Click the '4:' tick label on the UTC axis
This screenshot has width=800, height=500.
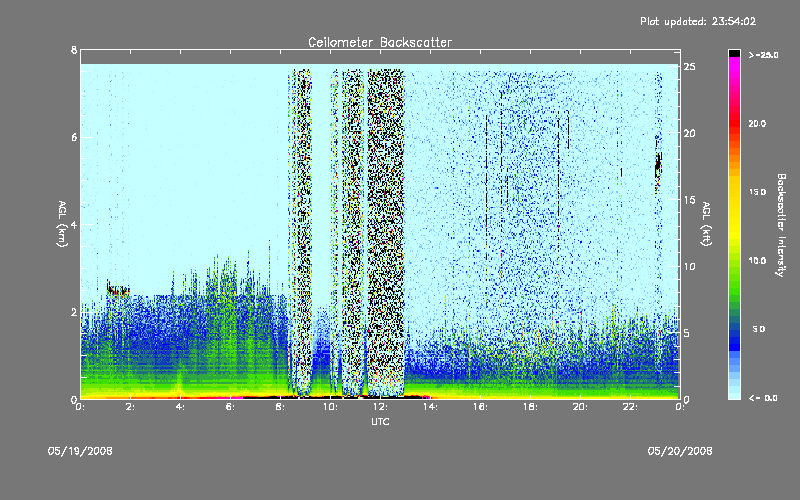pyautogui.click(x=180, y=407)
